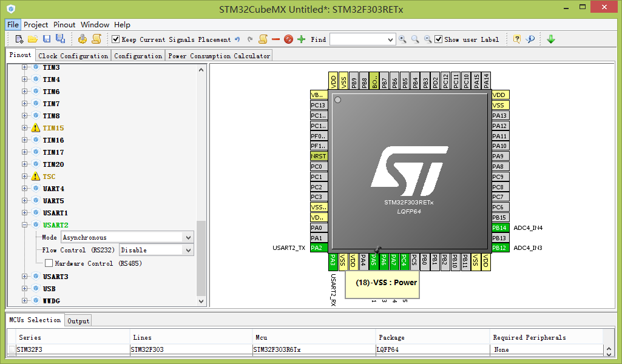The width and height of the screenshot is (622, 364).
Task: Open the Find combo box dropdown arrow
Action: [390, 39]
